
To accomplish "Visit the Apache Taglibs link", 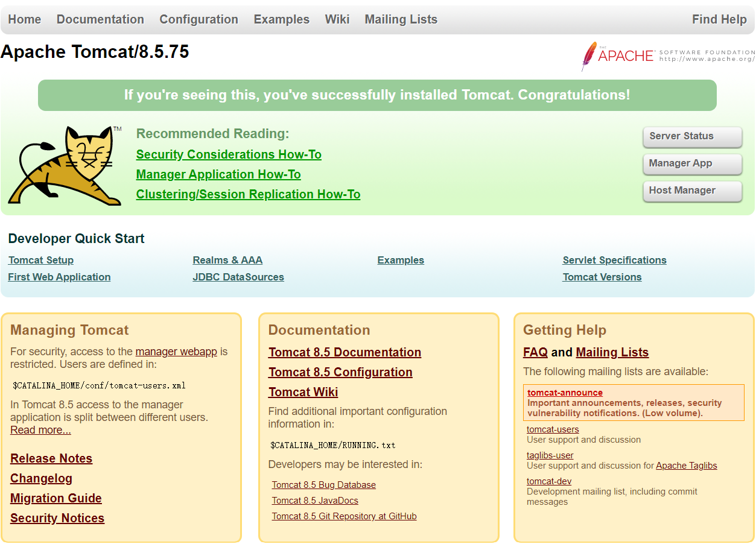I will [x=687, y=466].
